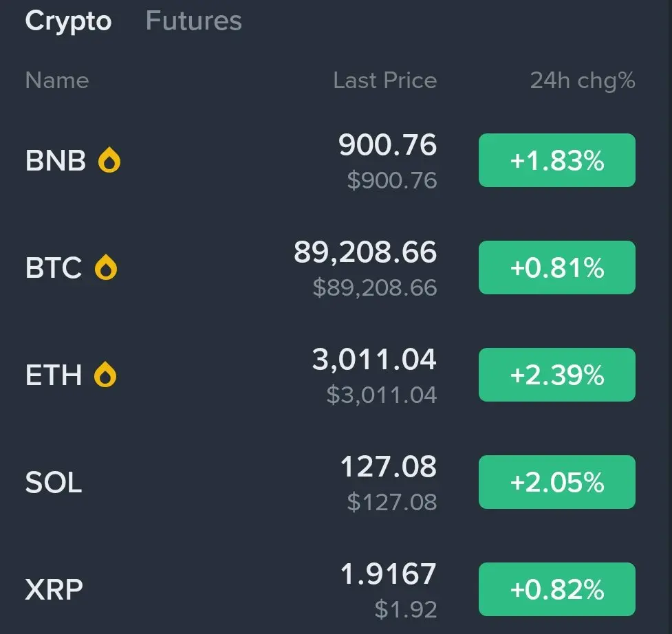Open the BNB coin row
Viewport: 672px width, 634px height.
pos(56,161)
